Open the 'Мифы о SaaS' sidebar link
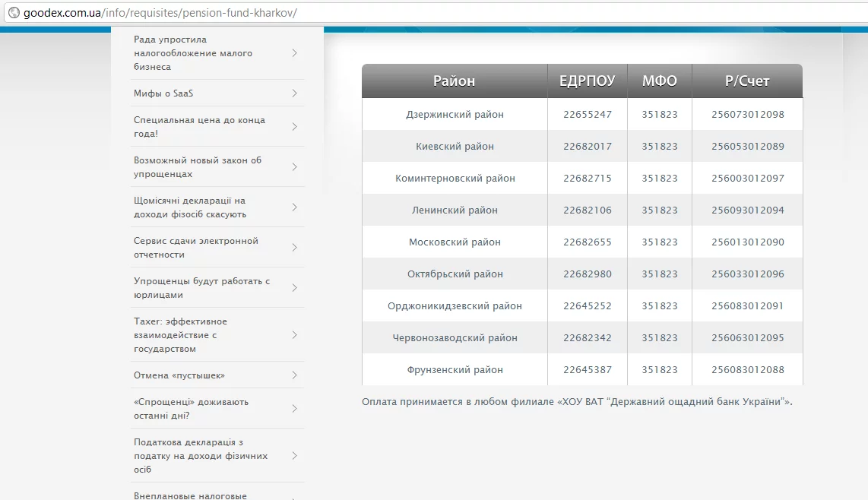This screenshot has height=500, width=868. [163, 93]
